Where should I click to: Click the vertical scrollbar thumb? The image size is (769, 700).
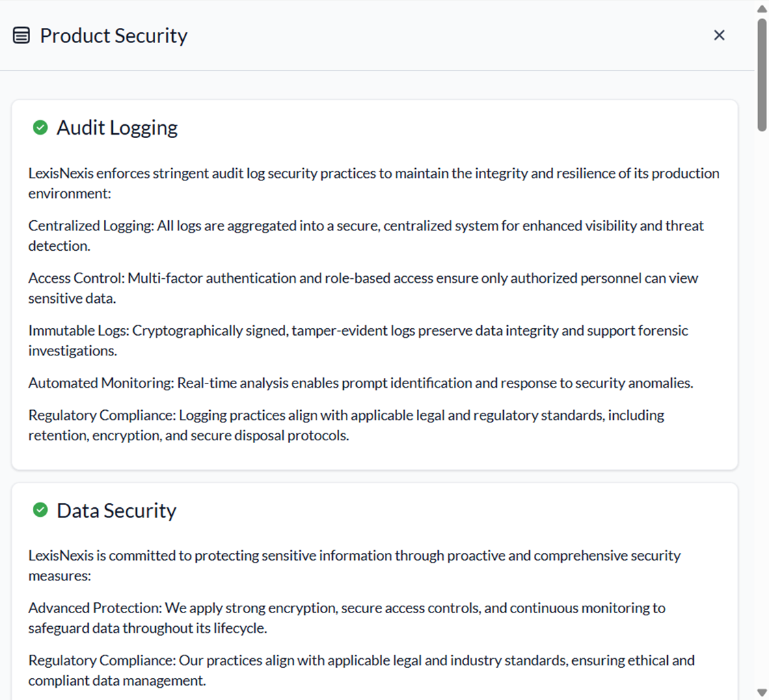(762, 74)
